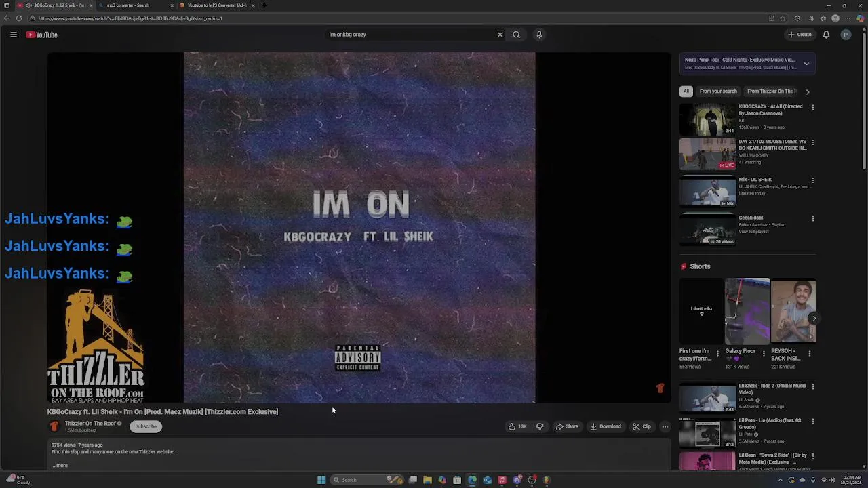This screenshot has height=488, width=868.
Task: Go to the YouTube home logo
Action: coord(41,35)
